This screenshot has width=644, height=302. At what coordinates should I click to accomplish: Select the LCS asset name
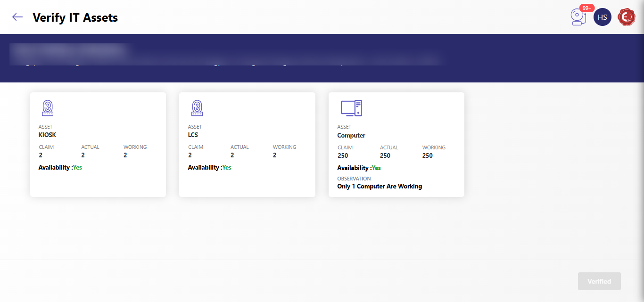pyautogui.click(x=193, y=135)
